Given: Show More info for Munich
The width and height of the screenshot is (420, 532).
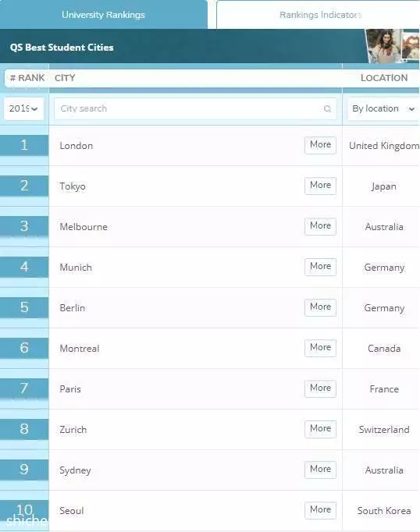Looking at the screenshot, I should pyautogui.click(x=320, y=267).
